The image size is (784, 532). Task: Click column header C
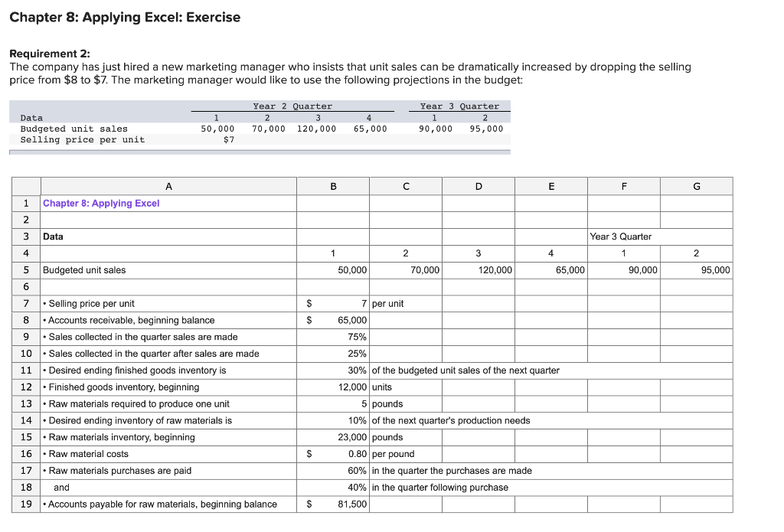point(406,186)
